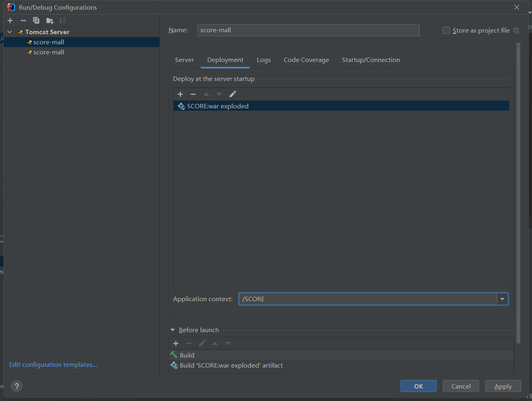Open the Application context dropdown
Screen dimensions: 532x401
pos(502,299)
